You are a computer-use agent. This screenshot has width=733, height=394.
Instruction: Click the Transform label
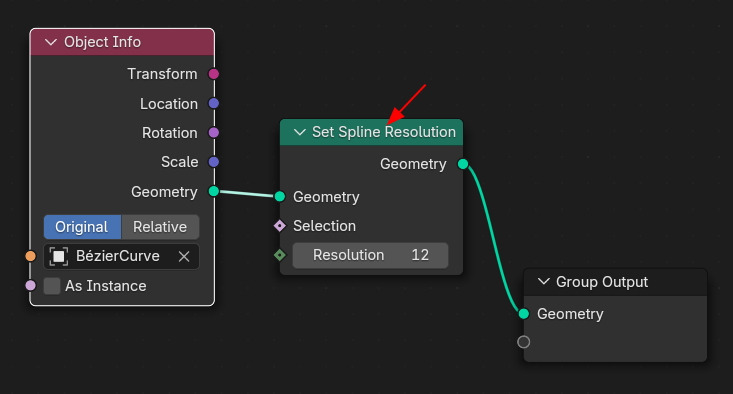point(162,74)
